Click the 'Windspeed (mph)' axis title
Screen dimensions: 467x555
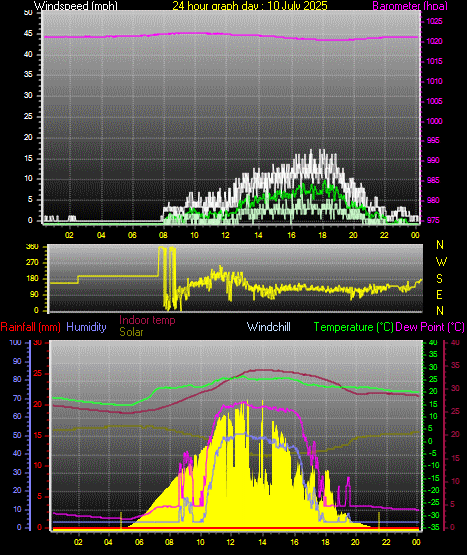coord(75,5)
